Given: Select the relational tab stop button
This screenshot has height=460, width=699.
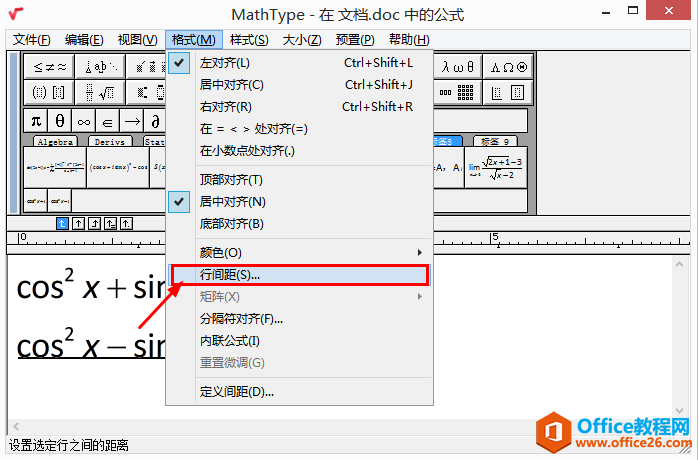Looking at the screenshot, I should tap(110, 223).
